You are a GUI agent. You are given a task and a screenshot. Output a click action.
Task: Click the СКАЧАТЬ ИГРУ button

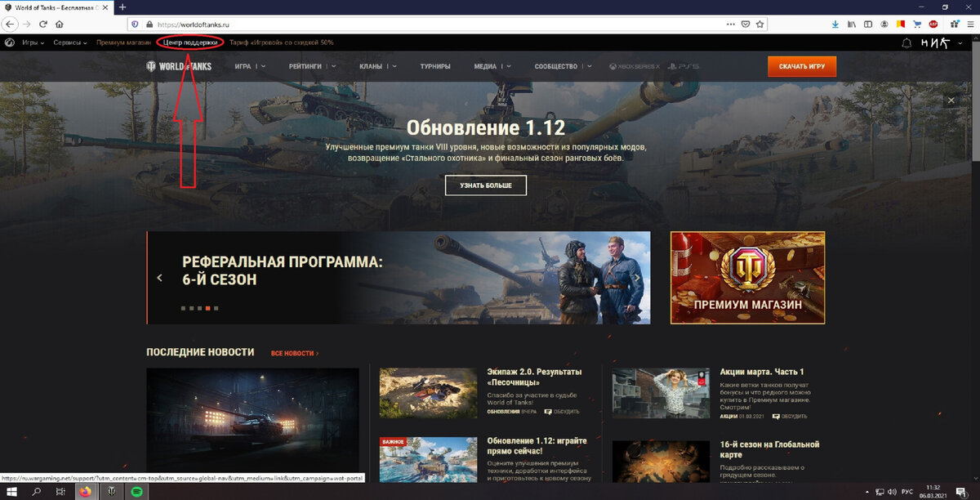[x=802, y=66]
